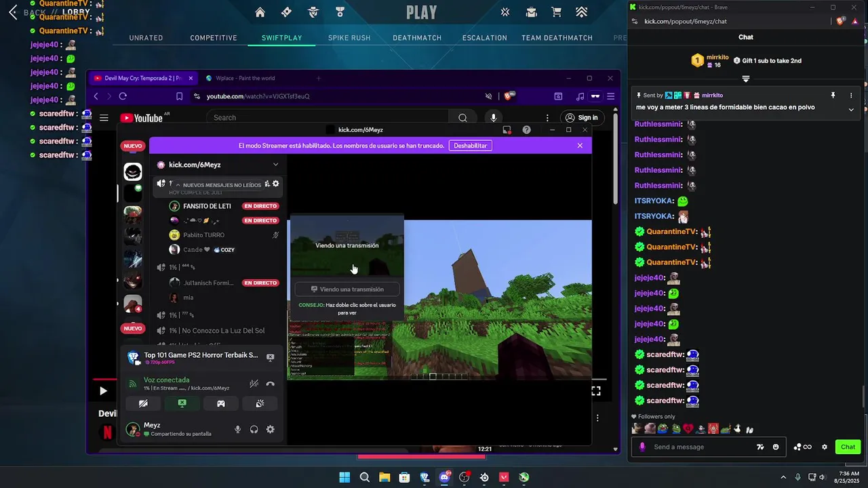868x488 pixels.
Task: Stop watching Top 101 Game PS2 stream
Action: [270, 357]
